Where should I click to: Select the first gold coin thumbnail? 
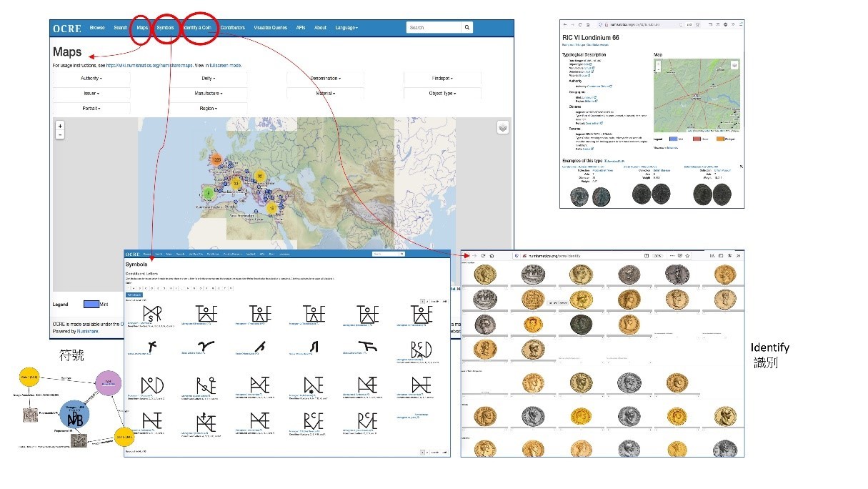coord(484,273)
